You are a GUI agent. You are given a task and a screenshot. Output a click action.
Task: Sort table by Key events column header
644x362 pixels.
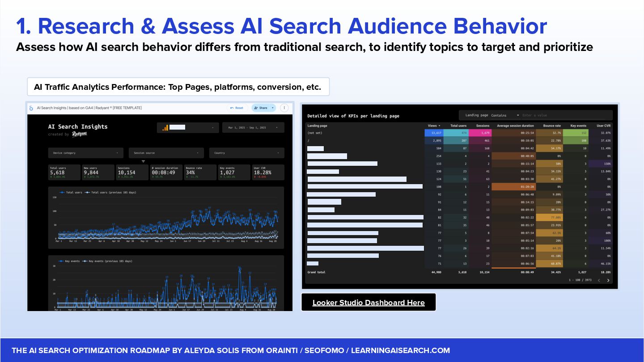point(578,126)
